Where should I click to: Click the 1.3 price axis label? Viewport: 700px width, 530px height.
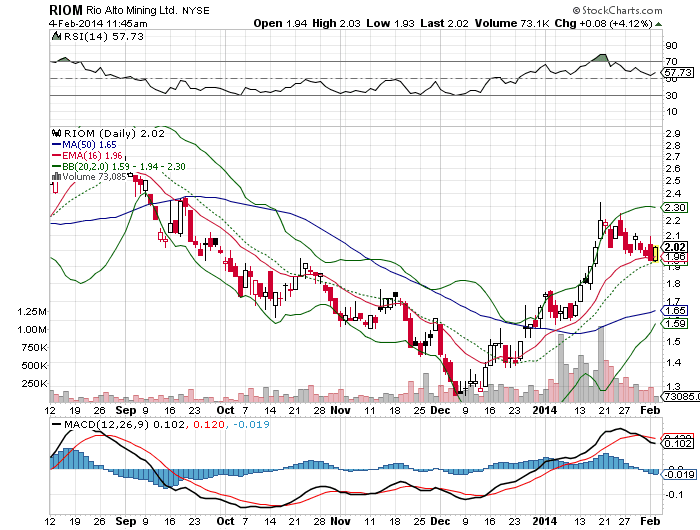(x=673, y=387)
